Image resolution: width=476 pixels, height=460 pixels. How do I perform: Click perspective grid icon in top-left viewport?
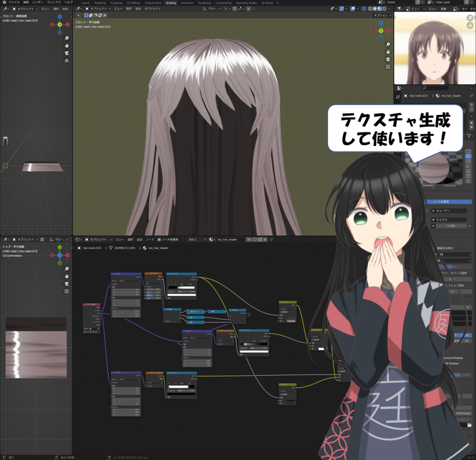point(67,60)
